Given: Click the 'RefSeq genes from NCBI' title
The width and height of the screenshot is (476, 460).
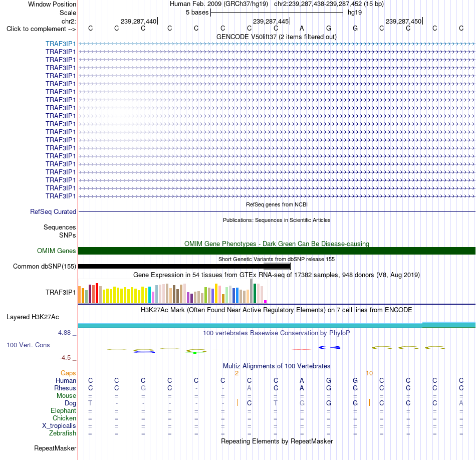Looking at the screenshot, I should [277, 204].
